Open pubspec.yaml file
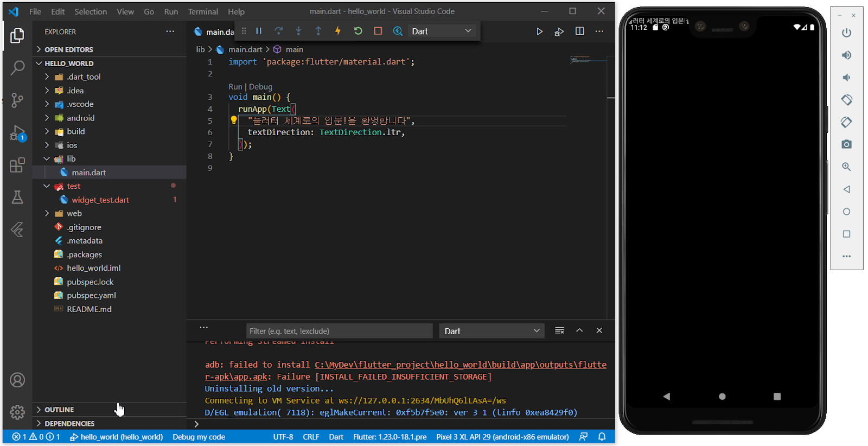The width and height of the screenshot is (868, 446). (110, 296)
